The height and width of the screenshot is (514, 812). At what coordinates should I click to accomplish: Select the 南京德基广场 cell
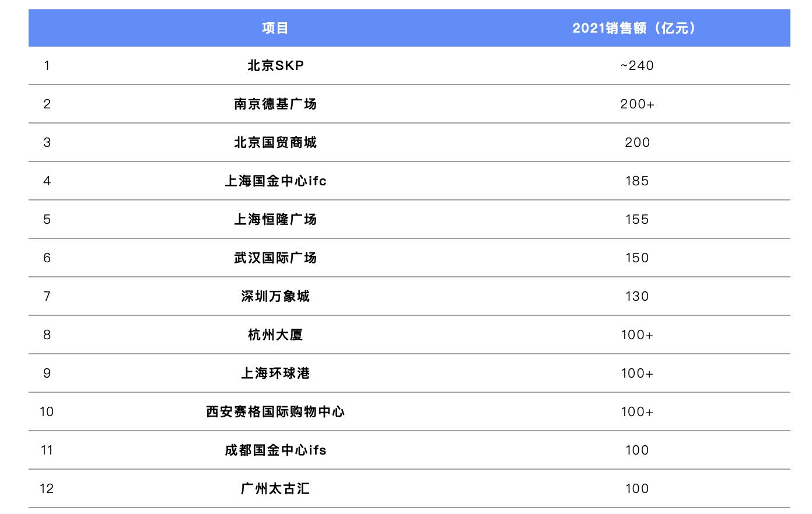click(x=275, y=104)
